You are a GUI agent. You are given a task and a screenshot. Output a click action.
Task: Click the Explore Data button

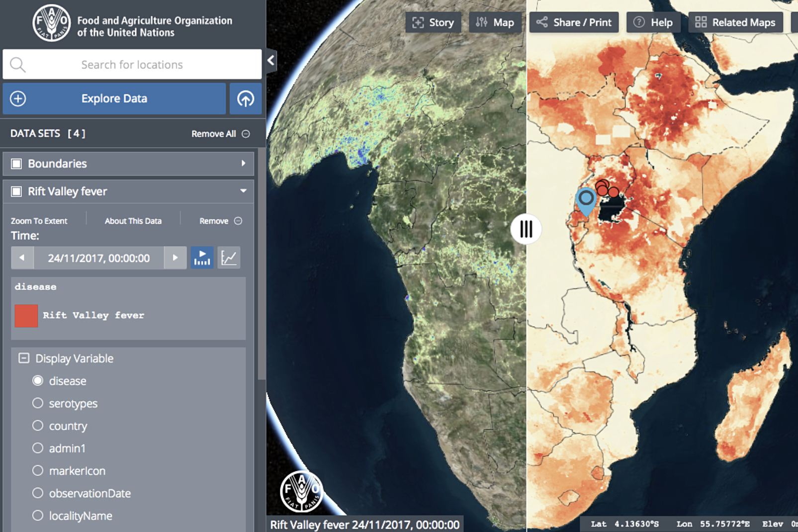(114, 98)
